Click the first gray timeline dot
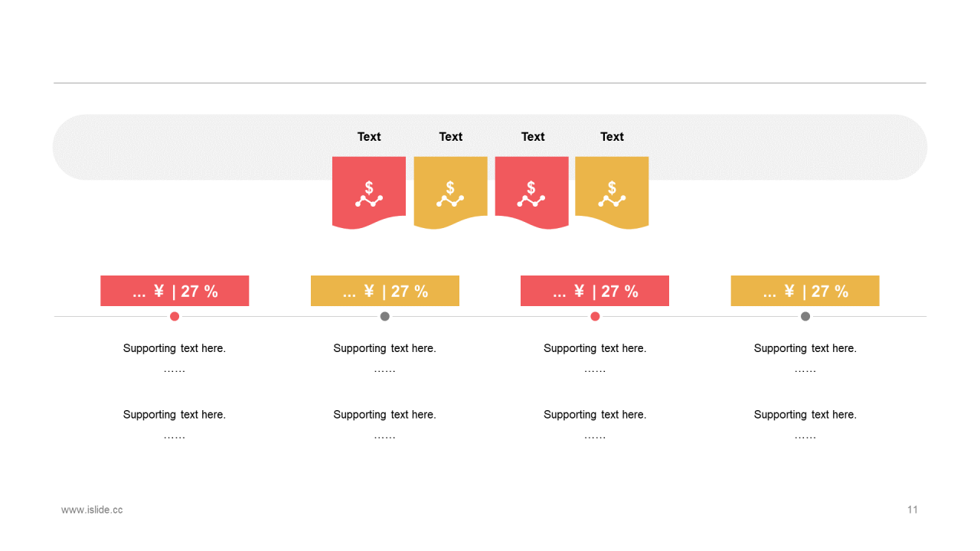This screenshot has width=980, height=551. pyautogui.click(x=385, y=316)
